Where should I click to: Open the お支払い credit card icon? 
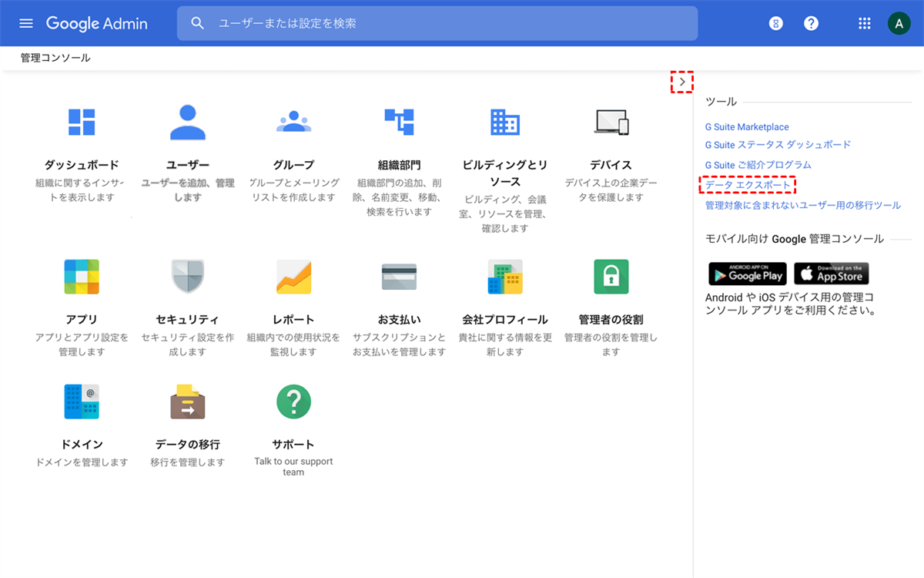(399, 277)
